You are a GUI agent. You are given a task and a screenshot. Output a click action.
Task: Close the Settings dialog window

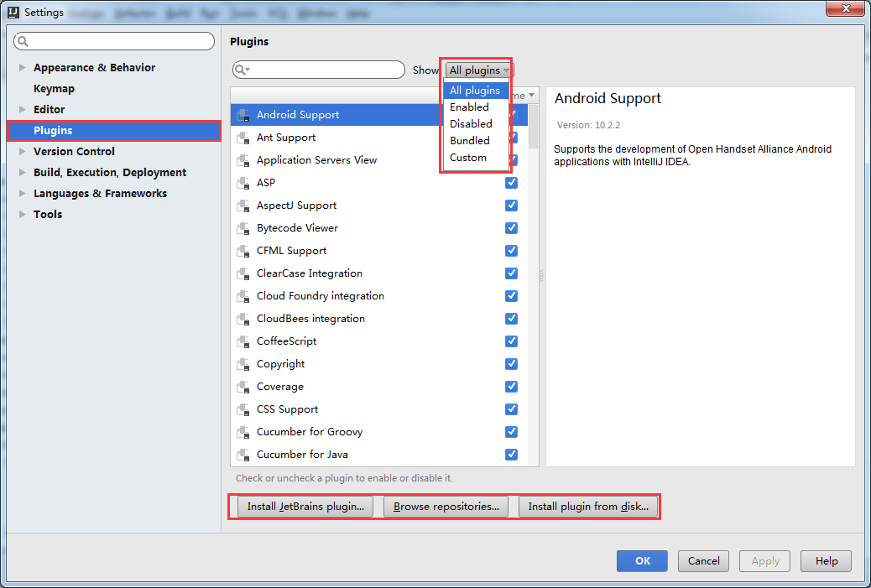pos(845,8)
